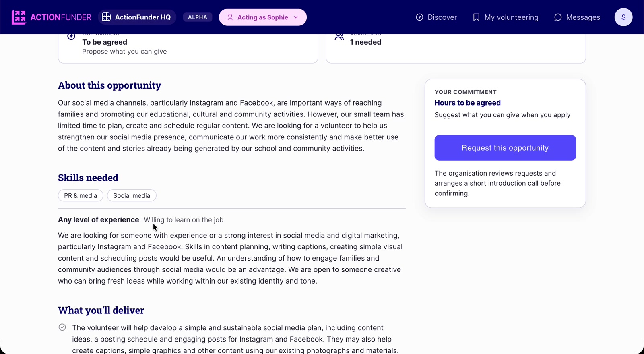Click the My volunteering bookmark icon
The width and height of the screenshot is (644, 354).
pos(476,17)
